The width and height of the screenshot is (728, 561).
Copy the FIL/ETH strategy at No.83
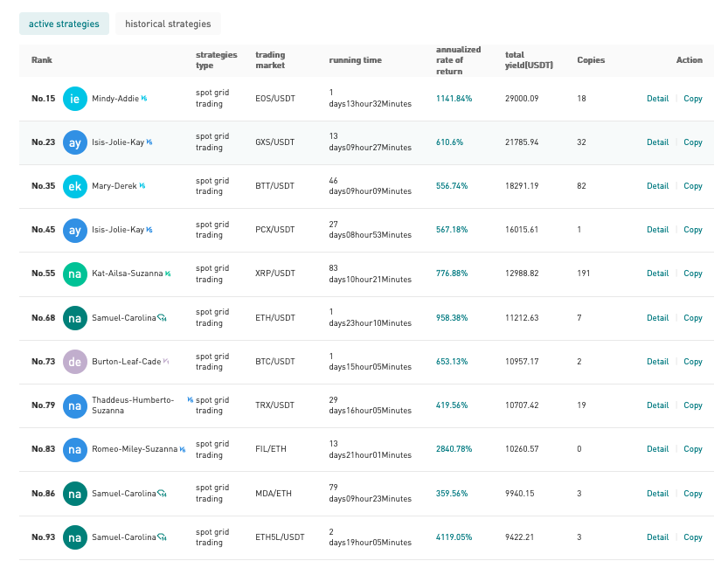coord(693,448)
